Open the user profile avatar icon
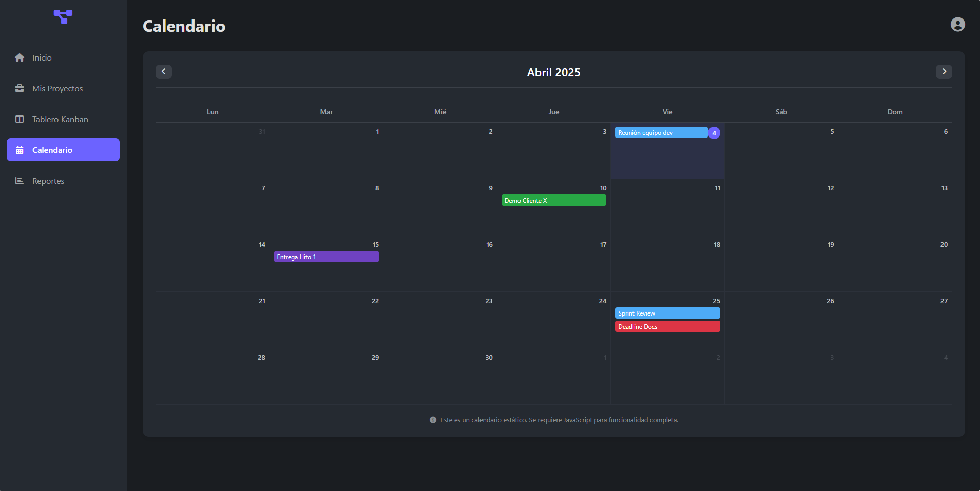980x491 pixels. pos(957,25)
